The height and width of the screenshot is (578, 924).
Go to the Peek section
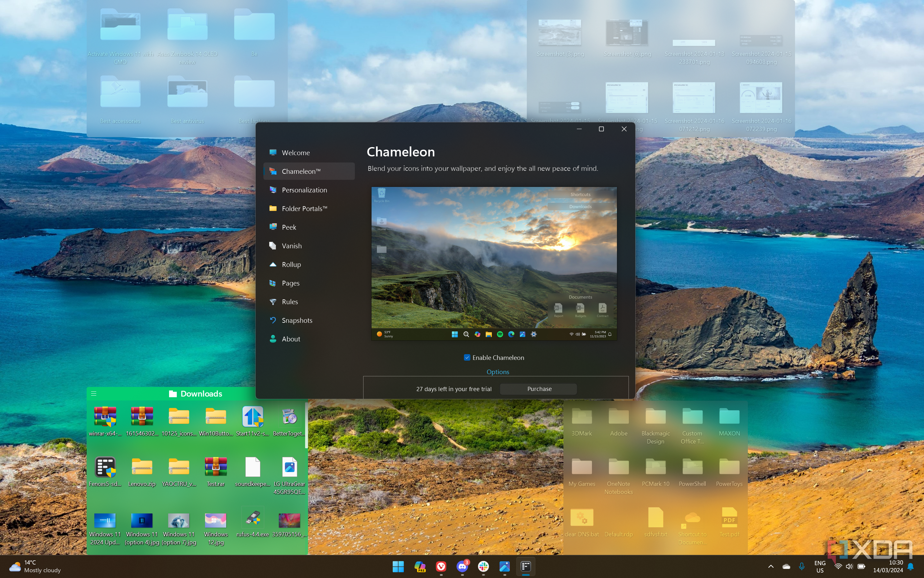pyautogui.click(x=309, y=227)
